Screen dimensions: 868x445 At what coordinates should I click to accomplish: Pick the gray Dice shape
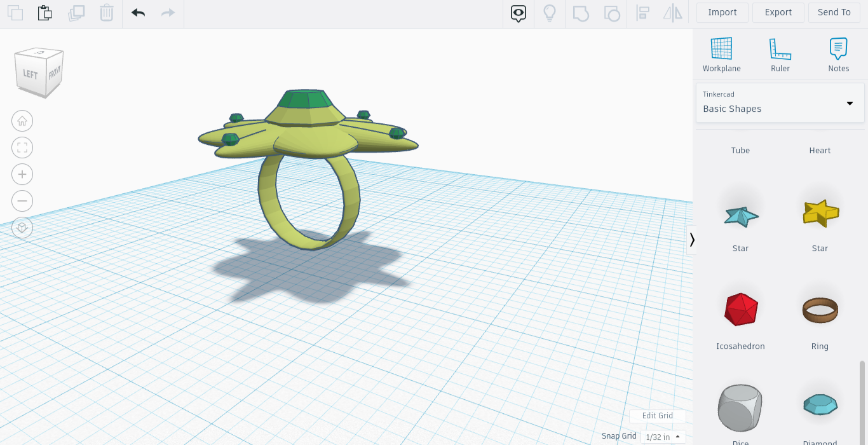[x=741, y=408]
